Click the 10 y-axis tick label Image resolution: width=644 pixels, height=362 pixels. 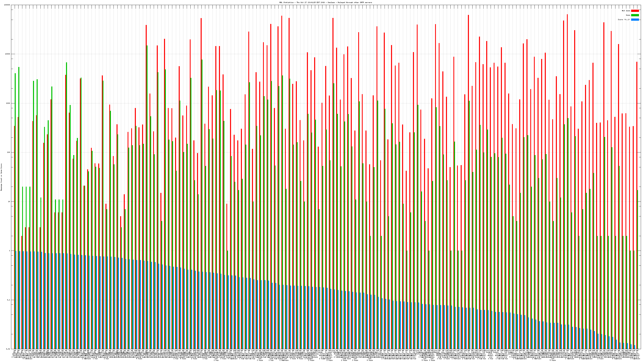click(9, 202)
